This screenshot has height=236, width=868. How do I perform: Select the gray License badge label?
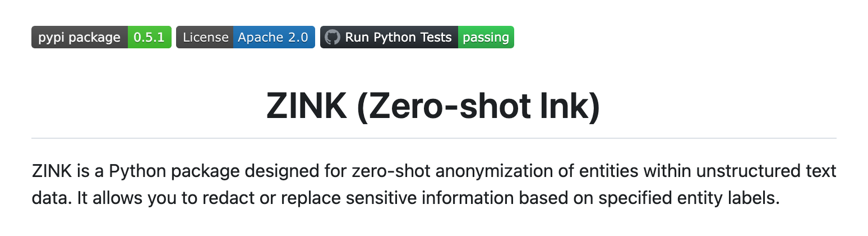pyautogui.click(x=205, y=38)
